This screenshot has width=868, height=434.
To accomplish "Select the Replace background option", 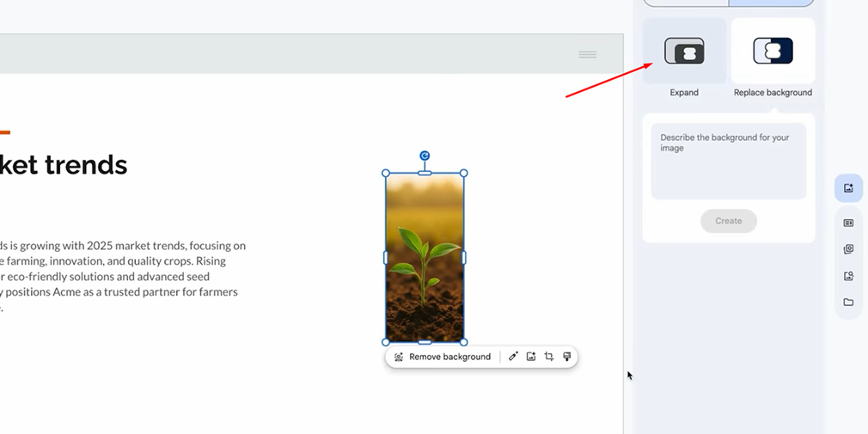I will 773,51.
